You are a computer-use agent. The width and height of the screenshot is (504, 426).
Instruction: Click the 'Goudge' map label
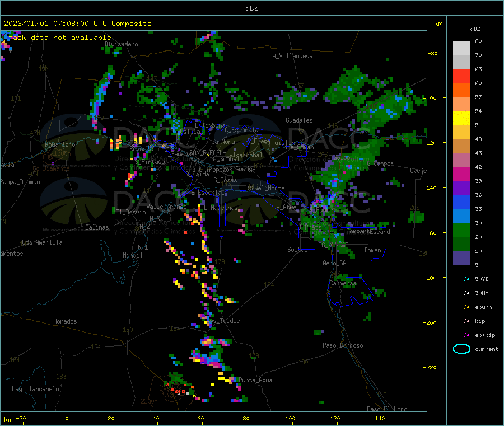(245, 169)
